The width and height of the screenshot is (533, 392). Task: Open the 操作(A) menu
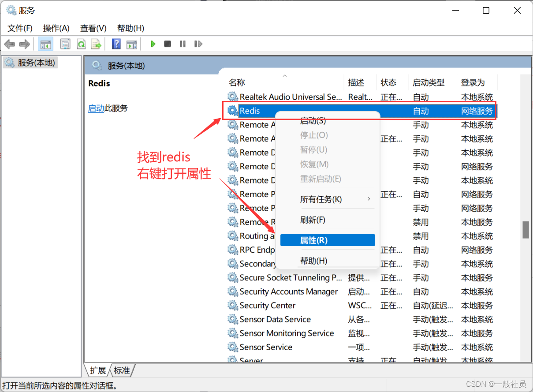pyautogui.click(x=56, y=28)
